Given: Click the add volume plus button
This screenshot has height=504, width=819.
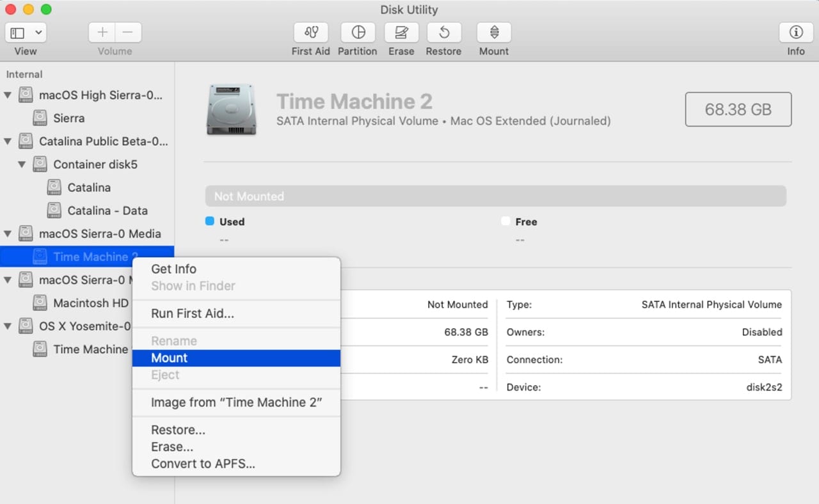Looking at the screenshot, I should tap(102, 33).
